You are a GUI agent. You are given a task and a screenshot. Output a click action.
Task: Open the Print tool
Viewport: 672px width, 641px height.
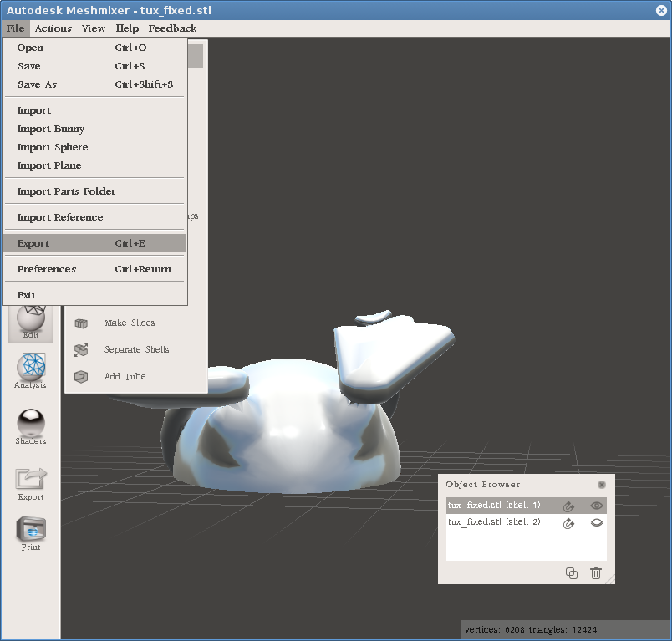[31, 533]
